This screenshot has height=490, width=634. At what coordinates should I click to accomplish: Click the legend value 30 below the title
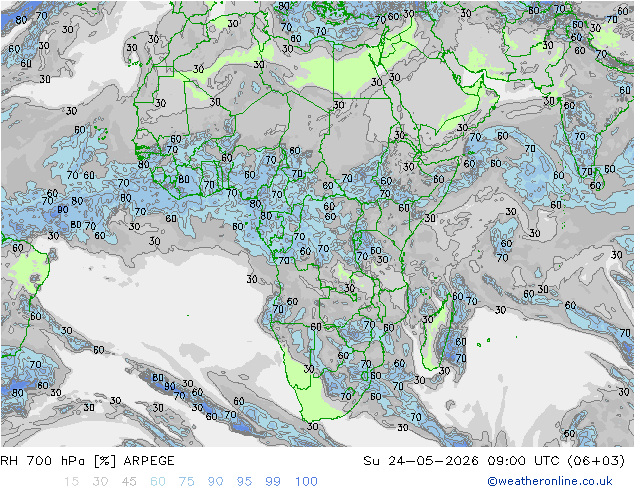(x=100, y=481)
